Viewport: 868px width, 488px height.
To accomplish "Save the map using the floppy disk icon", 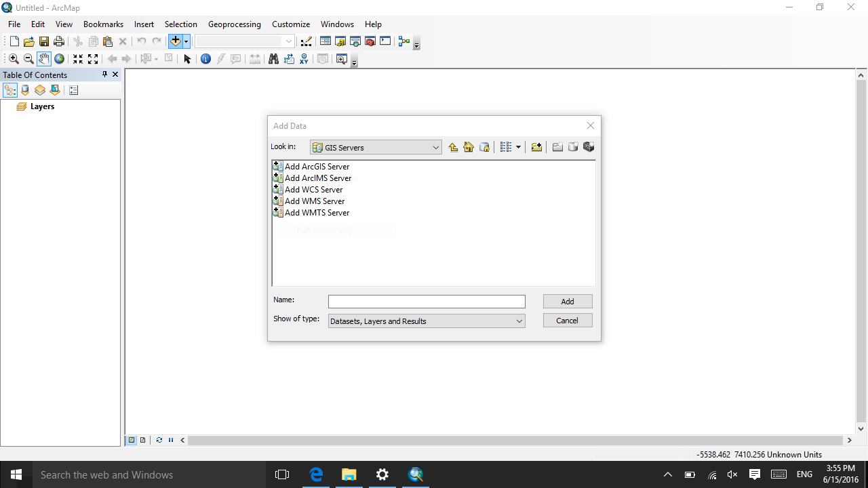I will coord(44,41).
